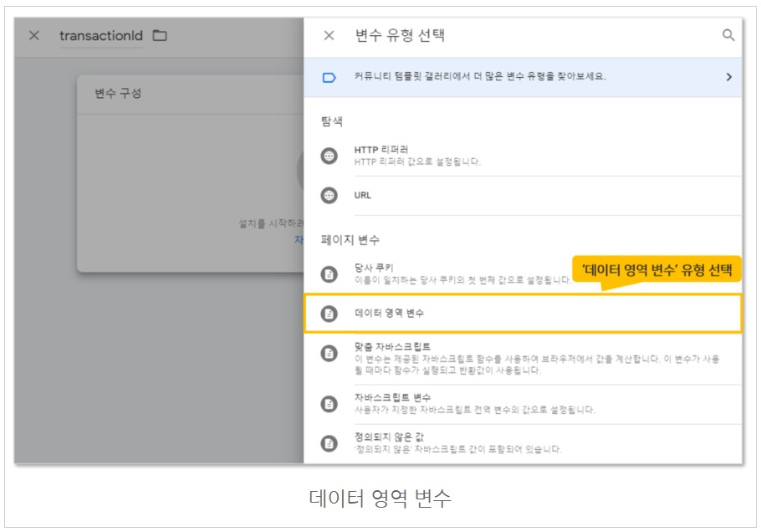Viewport: 761px width, 532px height.
Task: Select the URL variable type
Action: tap(523, 195)
